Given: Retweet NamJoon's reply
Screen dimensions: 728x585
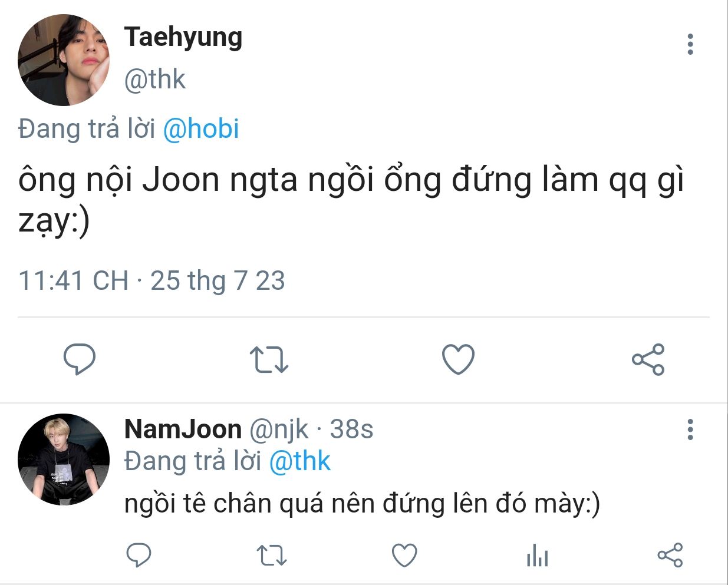Looking at the screenshot, I should coord(272,555).
